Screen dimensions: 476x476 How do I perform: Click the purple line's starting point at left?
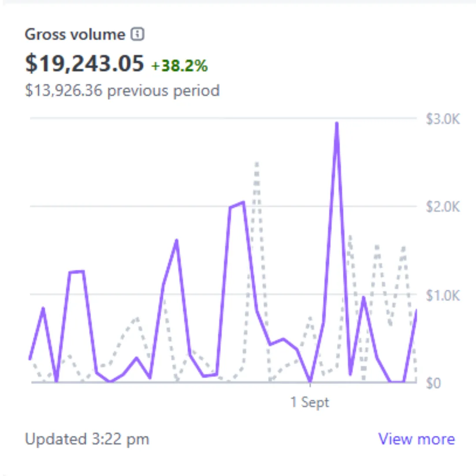click(30, 359)
